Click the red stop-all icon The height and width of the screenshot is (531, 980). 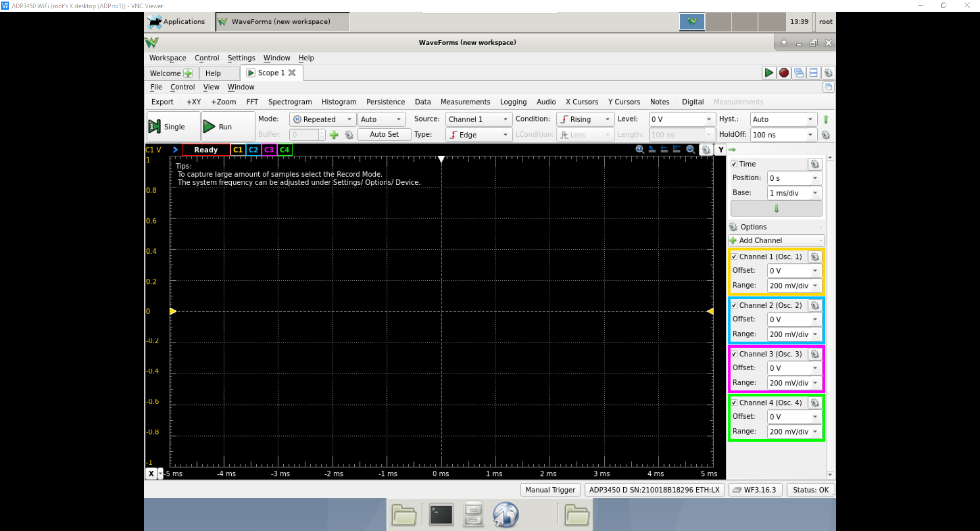783,73
